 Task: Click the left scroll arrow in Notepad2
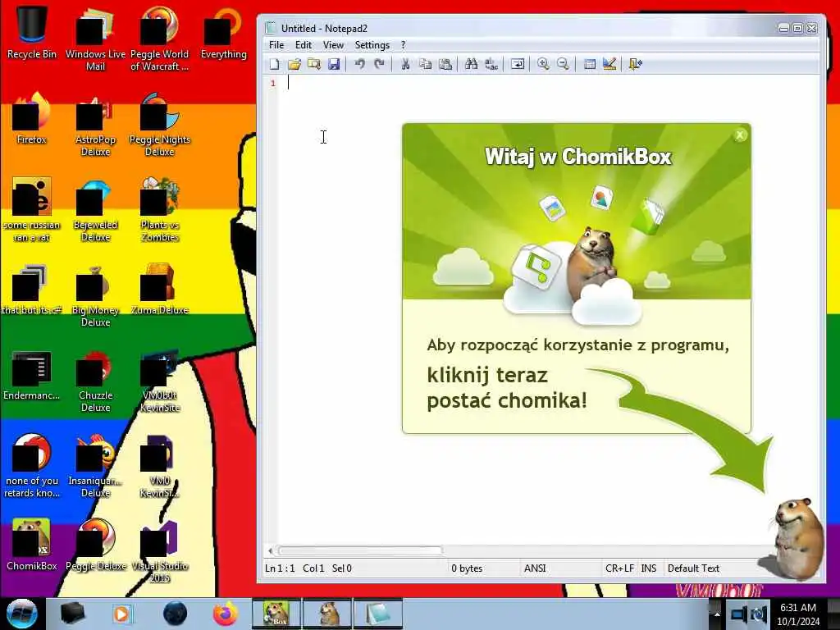[x=270, y=550]
